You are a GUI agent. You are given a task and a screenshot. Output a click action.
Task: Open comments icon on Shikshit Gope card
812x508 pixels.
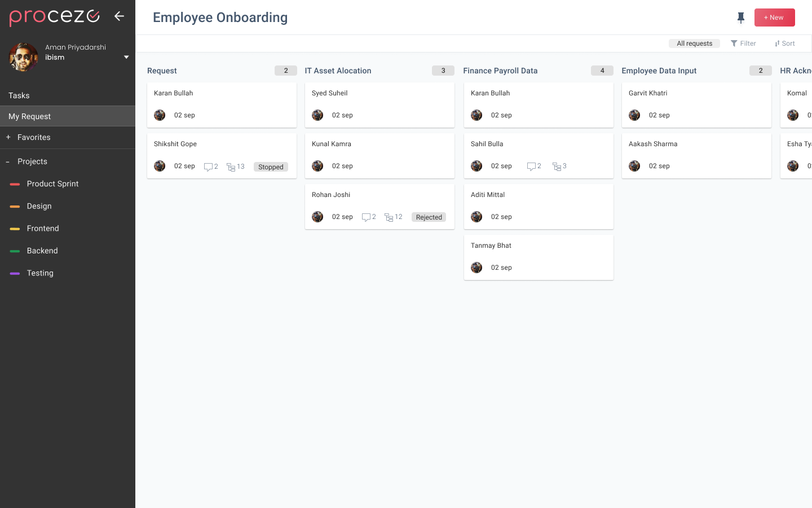(x=208, y=167)
